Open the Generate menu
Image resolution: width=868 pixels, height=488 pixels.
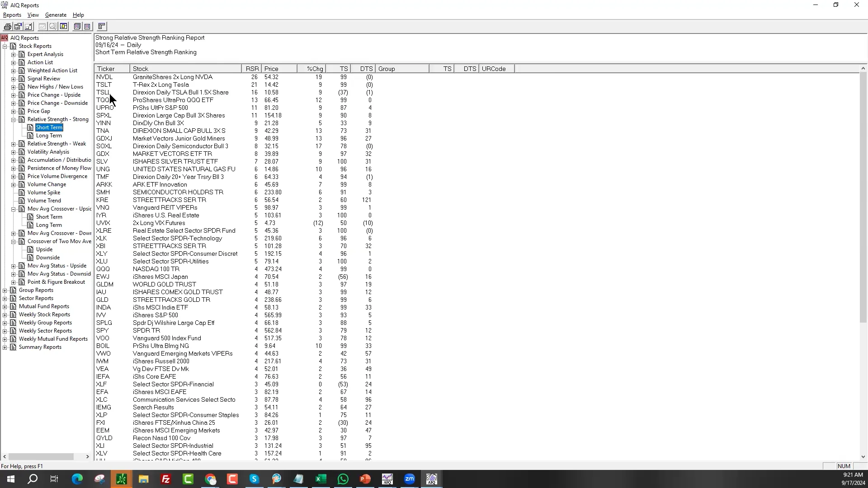56,15
